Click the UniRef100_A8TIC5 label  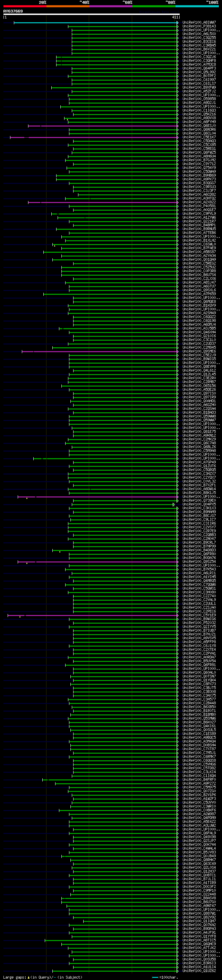[x=199, y=940]
